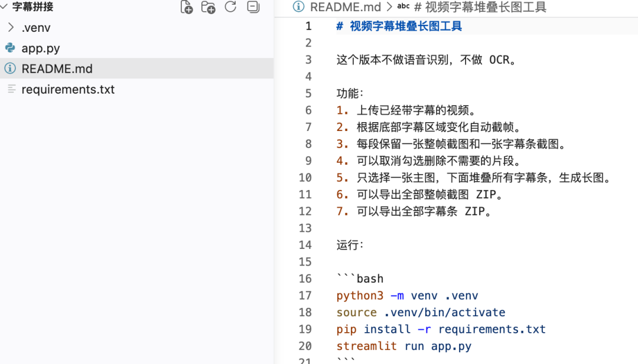This screenshot has width=638, height=364.
Task: Open the .venv folder row
Action: tap(136, 27)
